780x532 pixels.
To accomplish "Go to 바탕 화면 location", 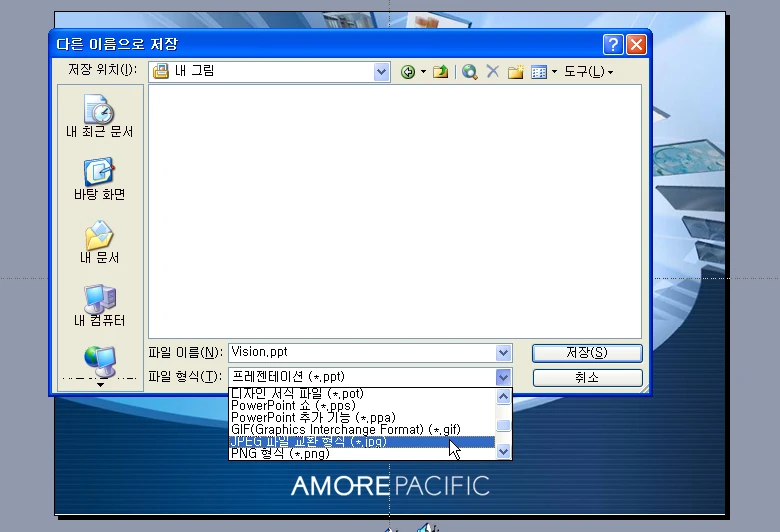I will tap(99, 179).
